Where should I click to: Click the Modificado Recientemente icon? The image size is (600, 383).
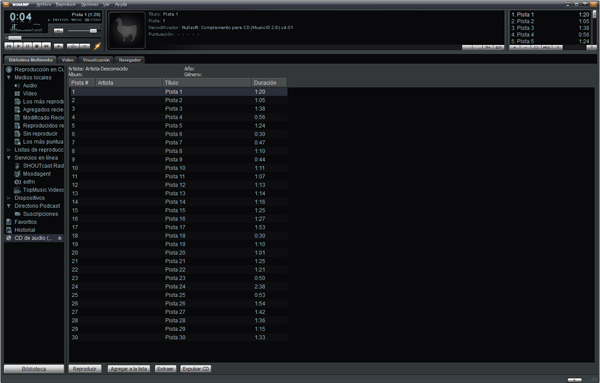click(17, 117)
